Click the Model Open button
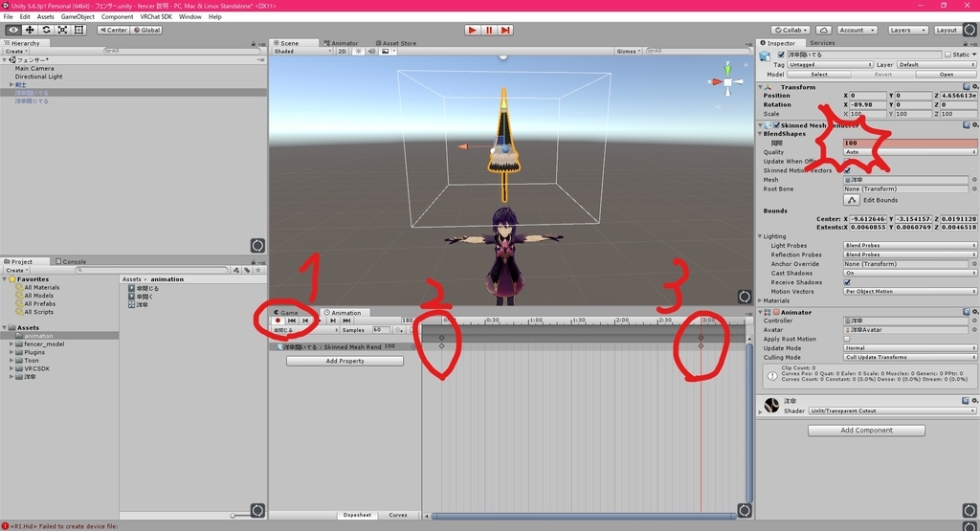This screenshot has height=531, width=980. click(947, 75)
